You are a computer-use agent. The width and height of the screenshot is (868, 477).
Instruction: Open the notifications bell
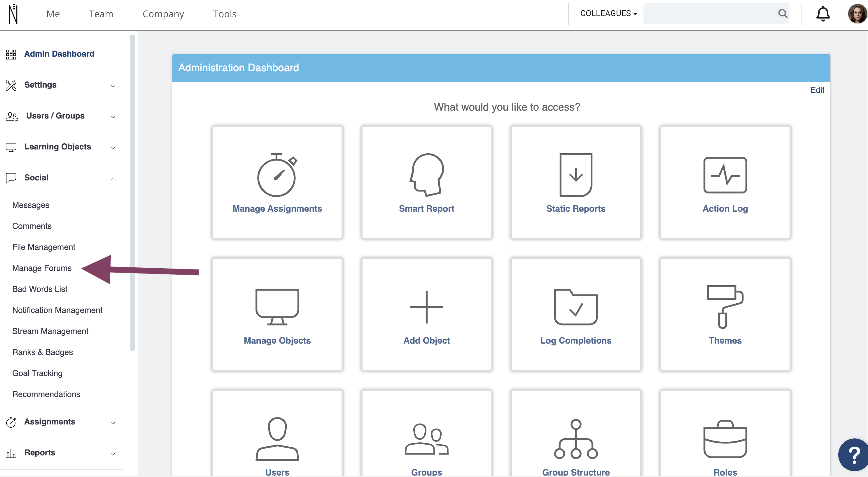[823, 14]
